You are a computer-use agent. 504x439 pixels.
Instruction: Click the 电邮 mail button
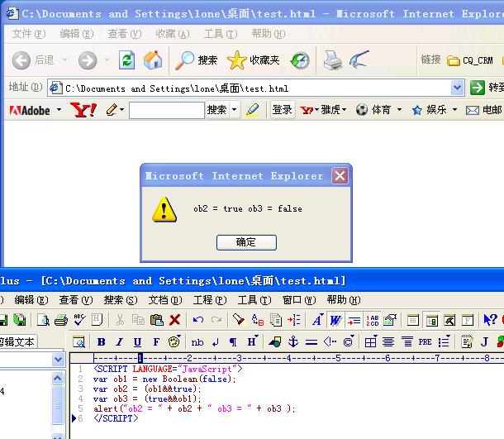tap(483, 110)
